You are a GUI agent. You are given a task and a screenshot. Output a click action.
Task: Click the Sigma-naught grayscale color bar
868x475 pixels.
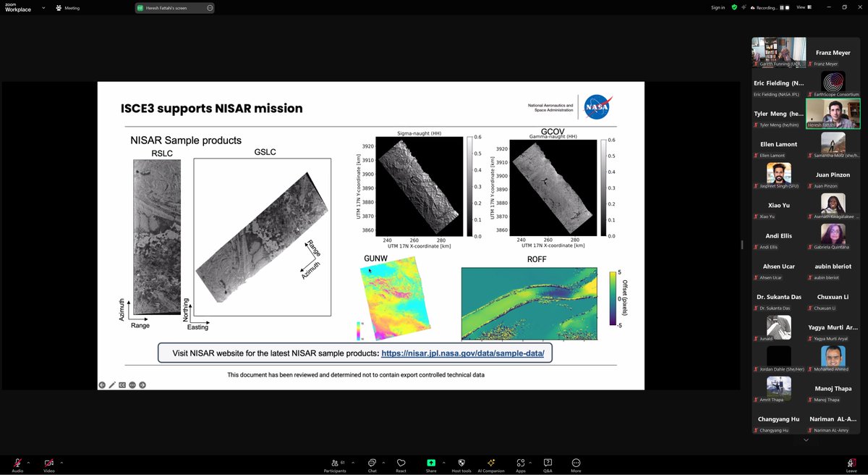coord(470,187)
